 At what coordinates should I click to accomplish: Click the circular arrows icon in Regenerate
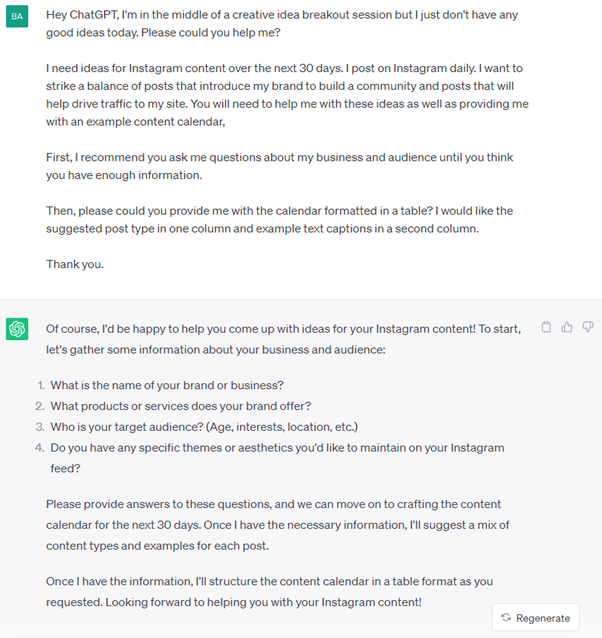coord(506,618)
